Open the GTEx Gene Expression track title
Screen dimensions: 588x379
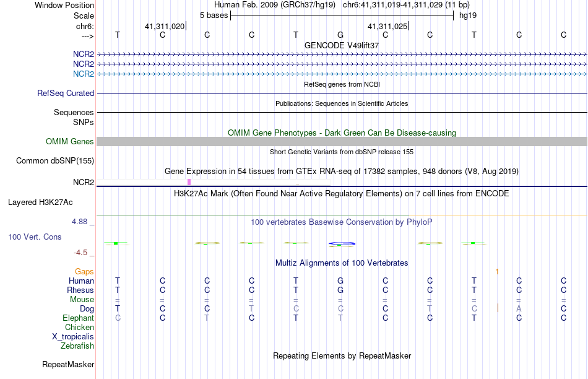(342, 172)
